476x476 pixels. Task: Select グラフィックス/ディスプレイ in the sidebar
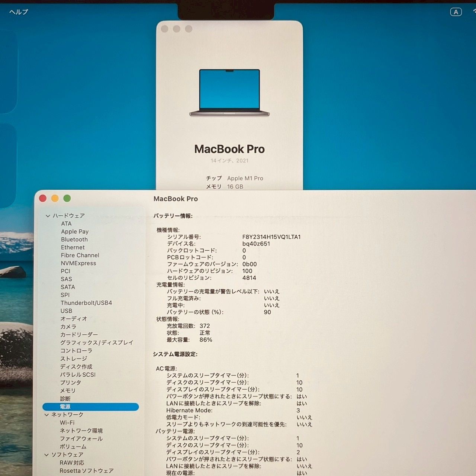coord(97,342)
